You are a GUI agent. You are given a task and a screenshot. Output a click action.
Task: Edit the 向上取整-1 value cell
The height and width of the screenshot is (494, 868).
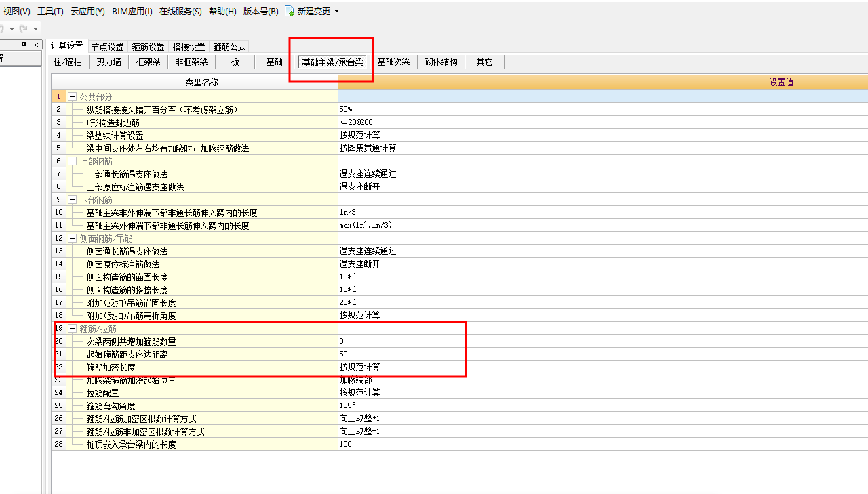pos(603,431)
